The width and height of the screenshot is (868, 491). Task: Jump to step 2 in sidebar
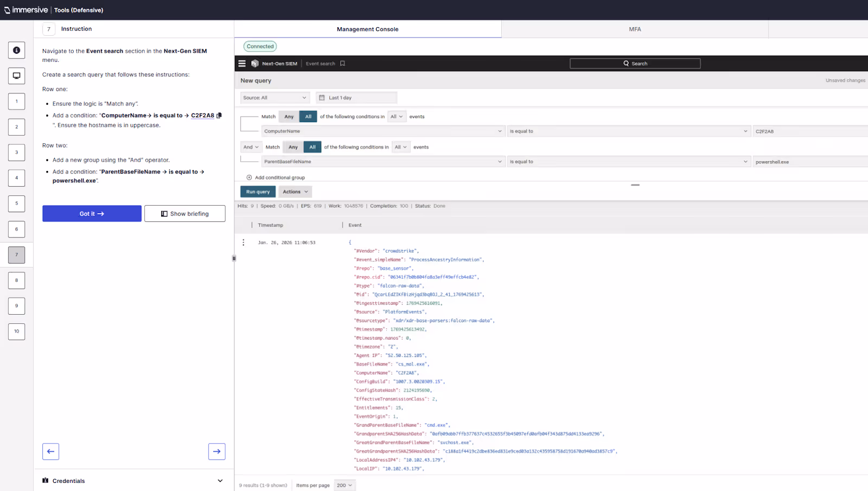click(16, 127)
